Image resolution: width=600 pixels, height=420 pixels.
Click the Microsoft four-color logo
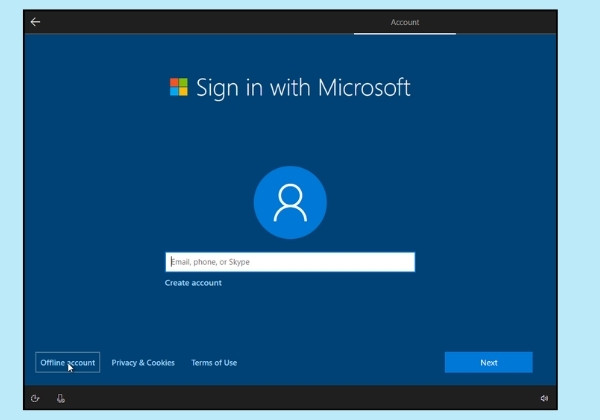point(179,87)
